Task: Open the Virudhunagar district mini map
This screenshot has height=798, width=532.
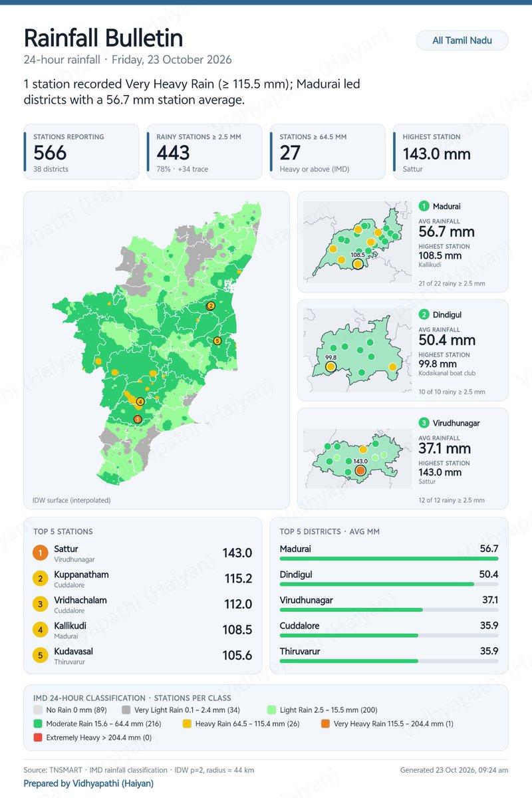Action: 358,458
